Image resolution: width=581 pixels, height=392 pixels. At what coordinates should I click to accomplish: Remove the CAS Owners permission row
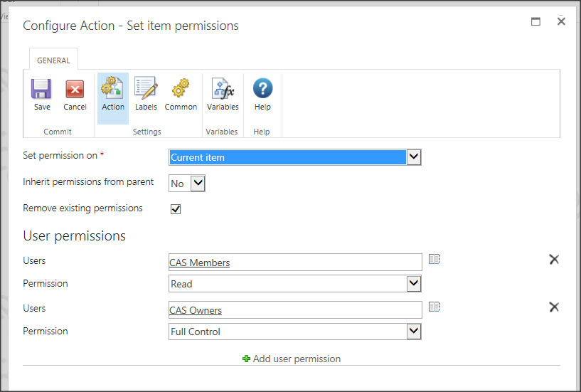point(554,307)
